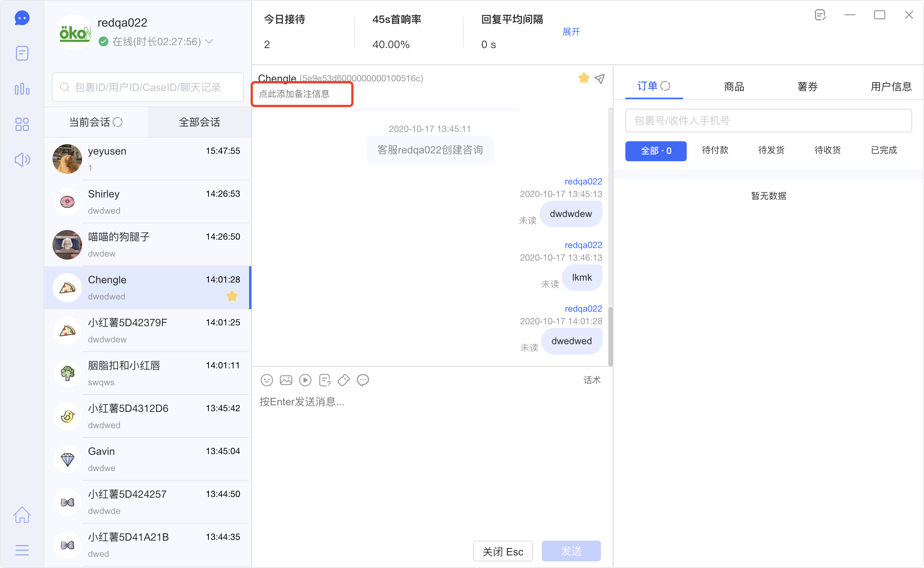Image resolution: width=924 pixels, height=568 pixels.
Task: Click the video play icon in chat toolbar
Action: pos(305,380)
